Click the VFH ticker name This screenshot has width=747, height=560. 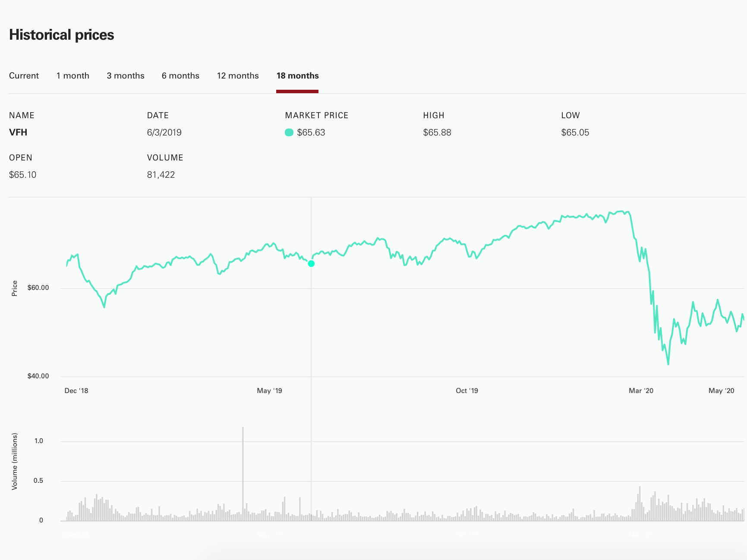click(x=18, y=132)
